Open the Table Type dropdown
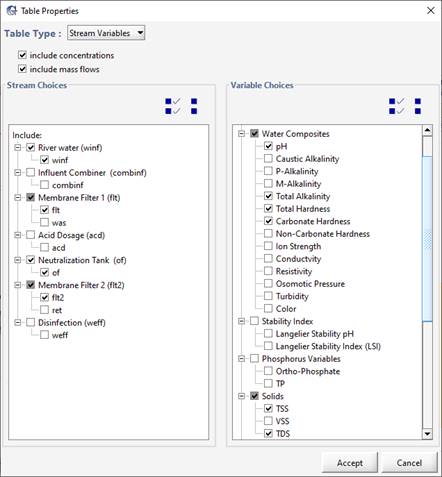Screen dimensions: 442x477 click(x=106, y=33)
